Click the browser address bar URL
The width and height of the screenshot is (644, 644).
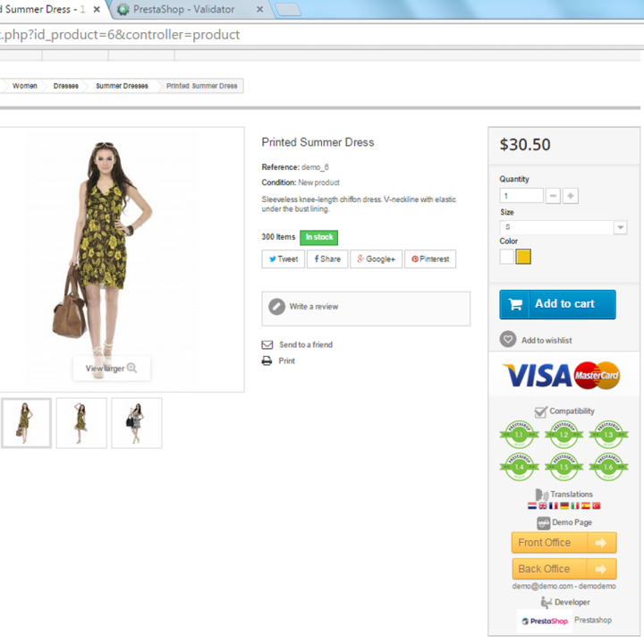click(x=120, y=35)
